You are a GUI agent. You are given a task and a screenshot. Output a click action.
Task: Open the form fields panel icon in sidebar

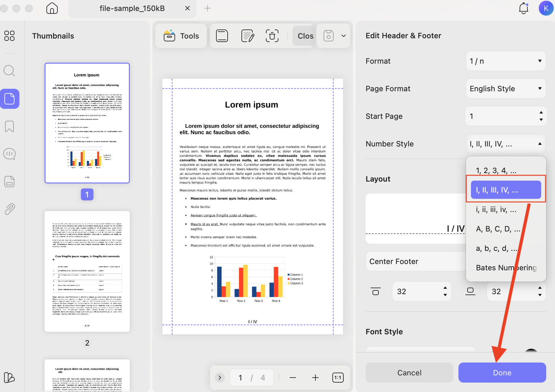click(x=9, y=182)
